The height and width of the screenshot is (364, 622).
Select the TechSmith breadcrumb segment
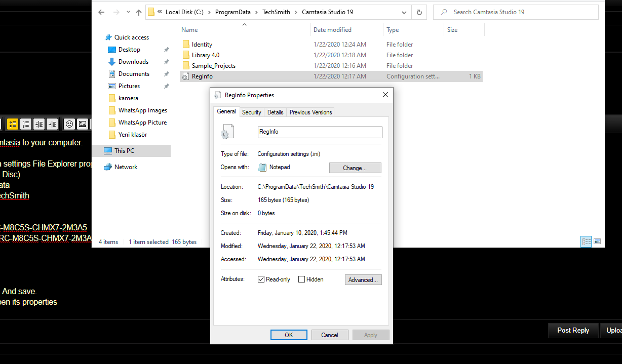276,12
